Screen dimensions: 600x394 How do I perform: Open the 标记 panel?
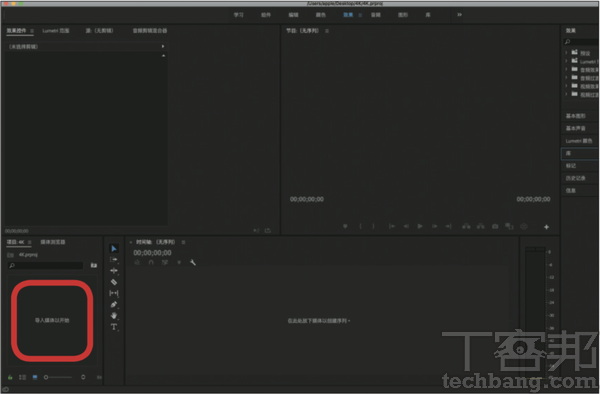pos(571,166)
